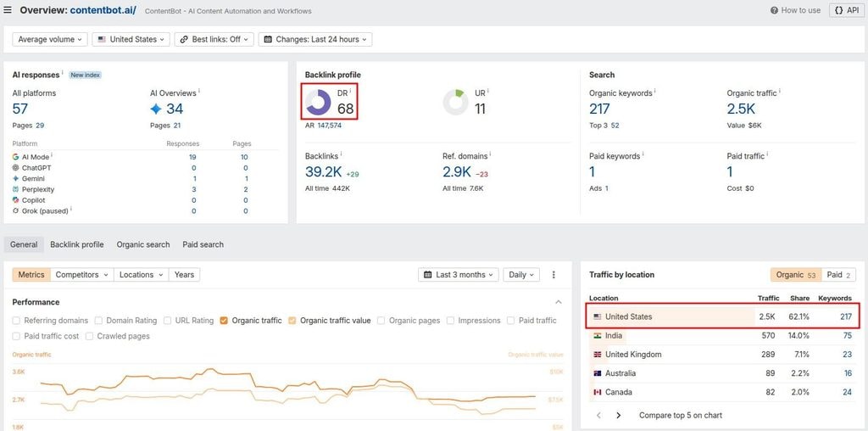Click the Paid keywords info icon
Image resolution: width=868 pixels, height=431 pixels.
tap(643, 154)
